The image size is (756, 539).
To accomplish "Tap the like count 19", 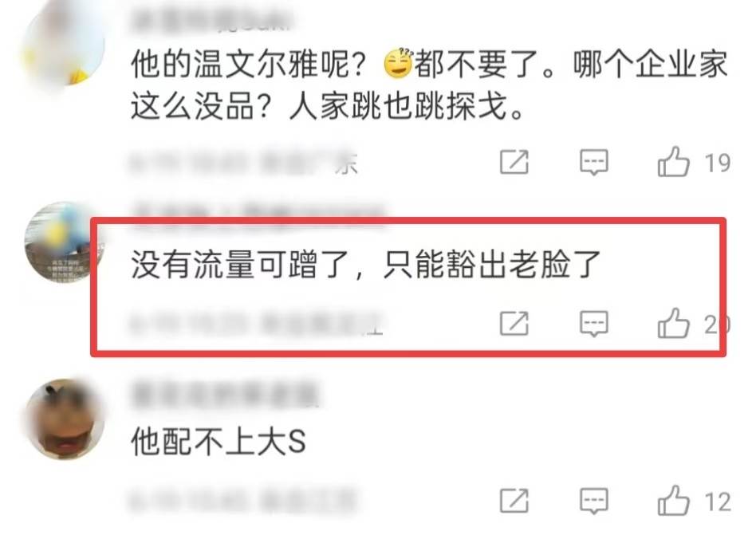I will point(718,163).
